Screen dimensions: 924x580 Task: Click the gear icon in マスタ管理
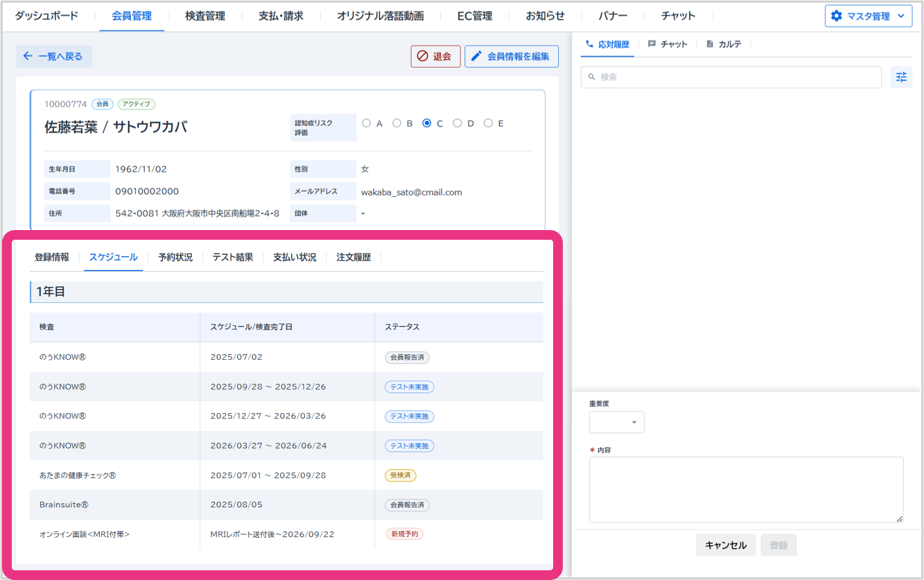pos(836,16)
